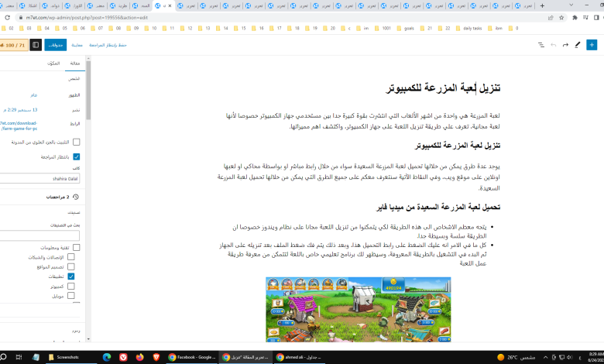
Task: Switch to the Facebook - Google Chrome taskbar window
Action: [x=192, y=357]
